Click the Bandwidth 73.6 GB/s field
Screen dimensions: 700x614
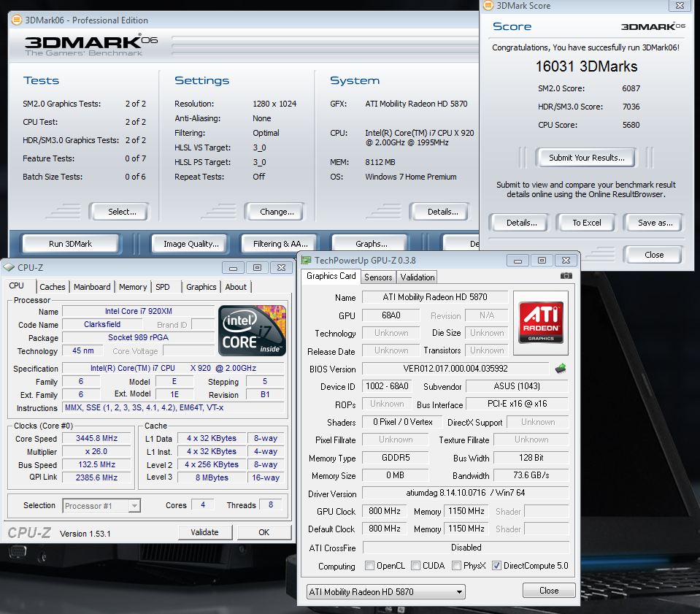pyautogui.click(x=531, y=475)
